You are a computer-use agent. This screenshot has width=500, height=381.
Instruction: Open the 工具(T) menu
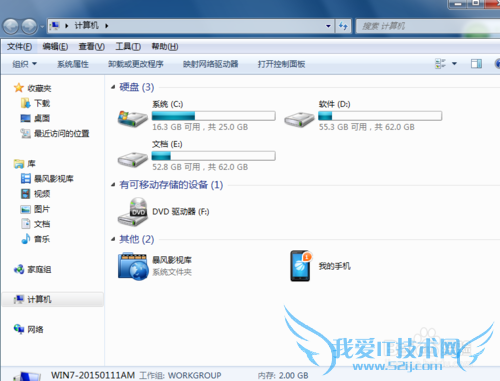[128, 46]
